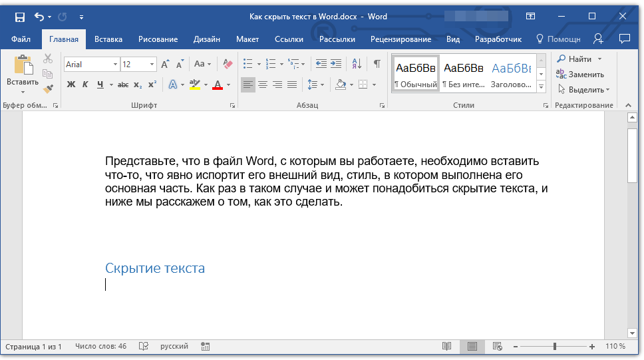Click the Sort (А-Я) icon
The width and height of the screenshot is (644, 360).
pyautogui.click(x=357, y=64)
